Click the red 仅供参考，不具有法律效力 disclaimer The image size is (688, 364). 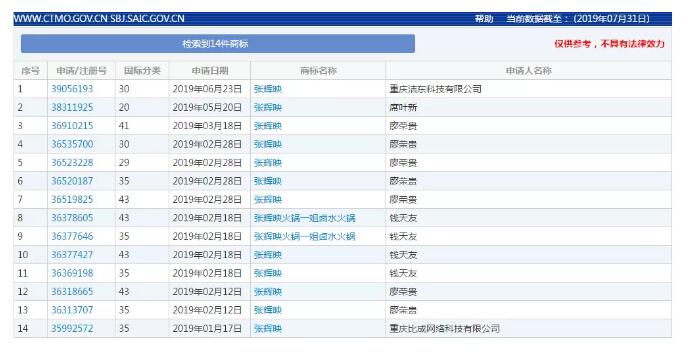point(609,44)
